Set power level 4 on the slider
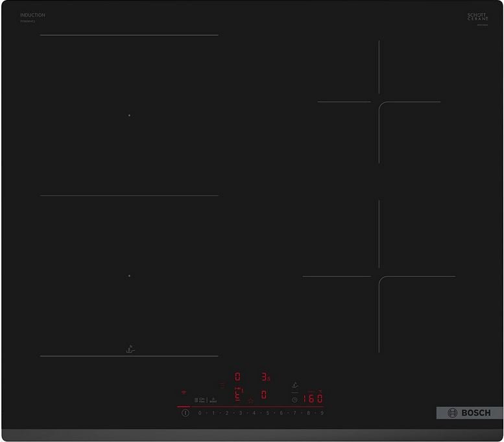 pyautogui.click(x=254, y=413)
